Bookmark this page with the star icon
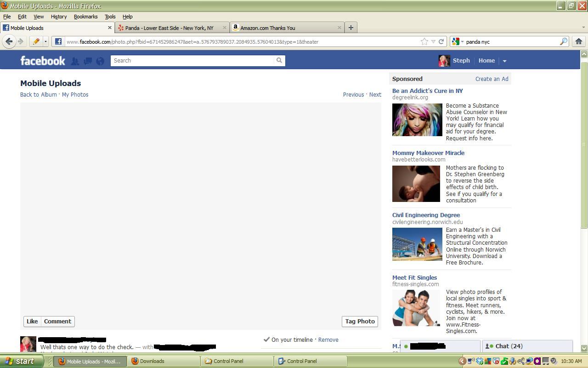Viewport: 588px width, 368px height. coord(424,41)
